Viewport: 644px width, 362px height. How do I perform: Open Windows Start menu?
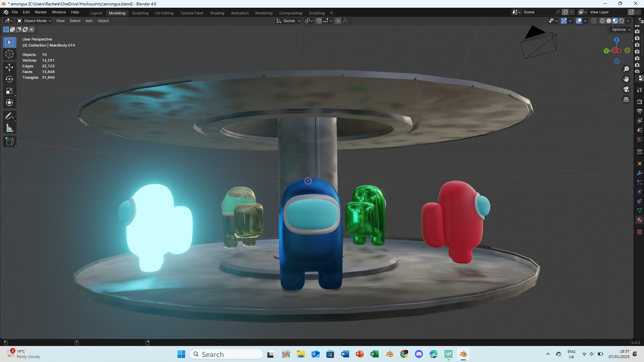181,354
